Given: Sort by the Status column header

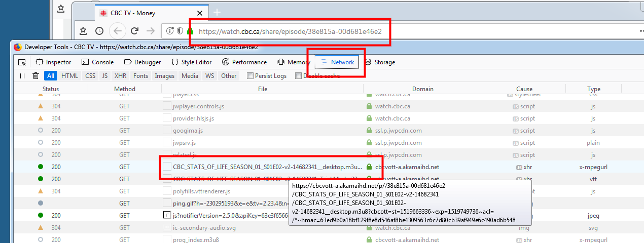Looking at the screenshot, I should pos(51,89).
